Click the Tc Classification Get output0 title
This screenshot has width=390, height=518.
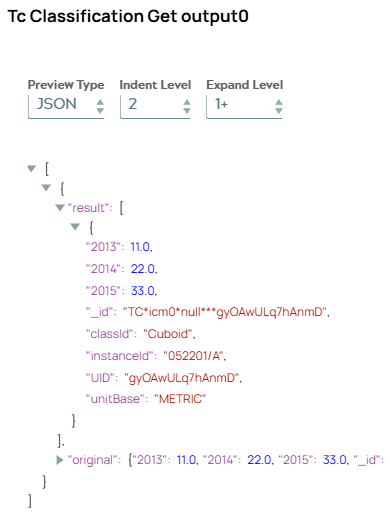(x=128, y=16)
